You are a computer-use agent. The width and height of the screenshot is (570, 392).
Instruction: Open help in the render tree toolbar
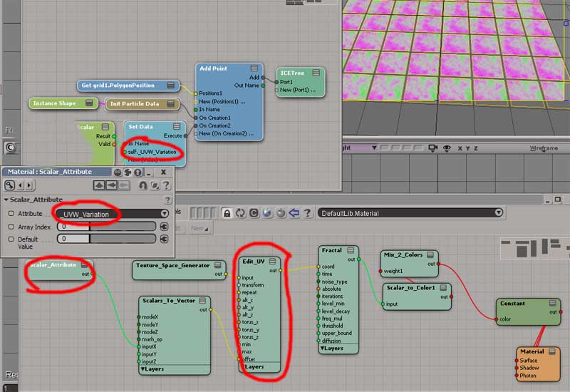pos(305,212)
